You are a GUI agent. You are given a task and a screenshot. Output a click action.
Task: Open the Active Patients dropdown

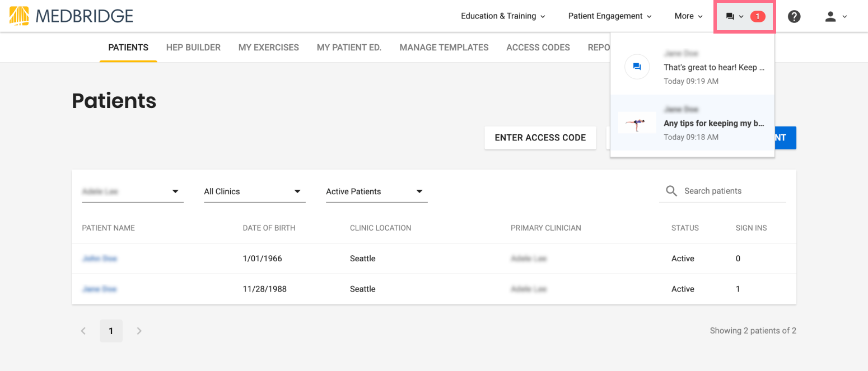point(377,191)
